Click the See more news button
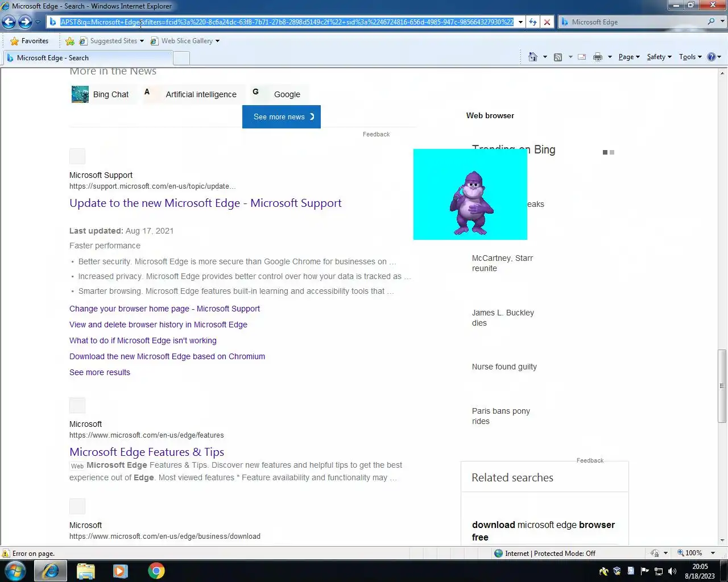 click(282, 117)
